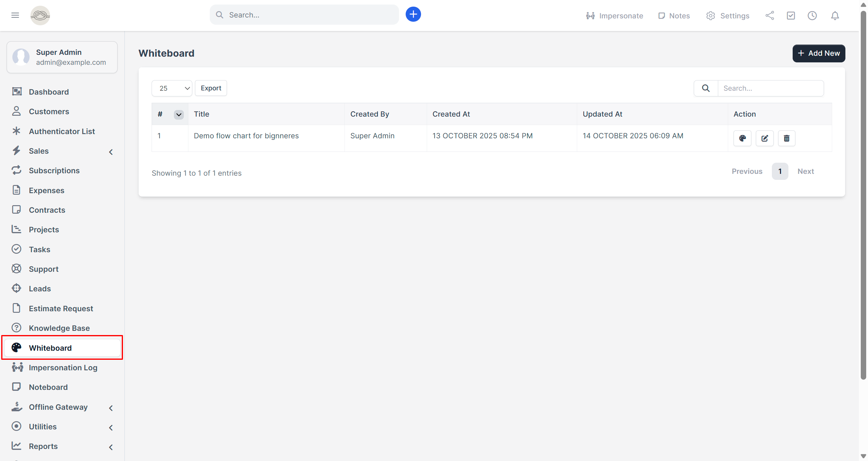Open whiteboard canvas via palette action icon
The height and width of the screenshot is (461, 868).
click(x=742, y=138)
